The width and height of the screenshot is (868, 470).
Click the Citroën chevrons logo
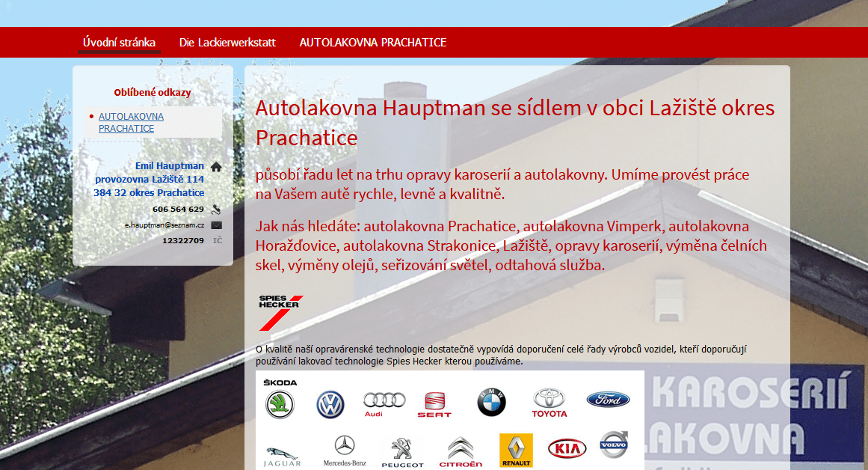(461, 452)
